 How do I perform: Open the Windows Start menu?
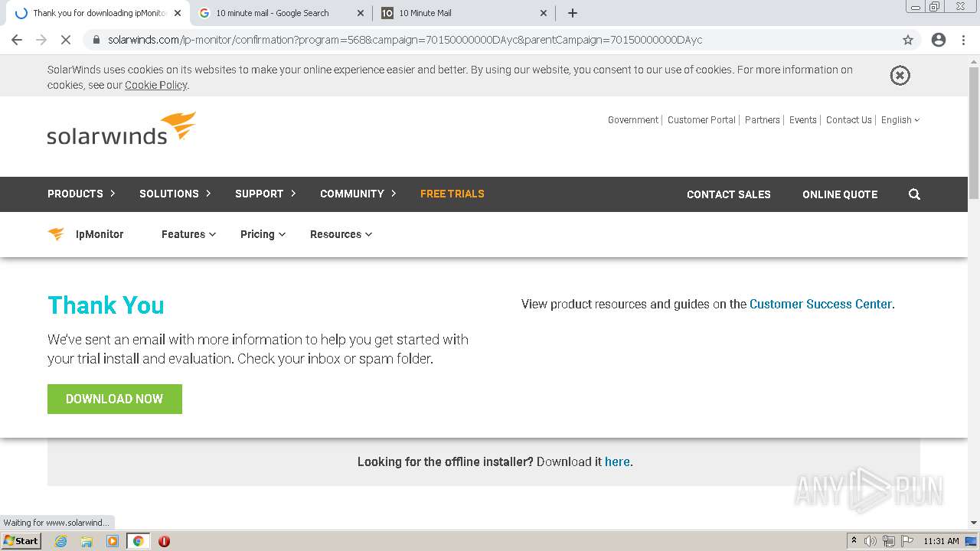click(21, 541)
